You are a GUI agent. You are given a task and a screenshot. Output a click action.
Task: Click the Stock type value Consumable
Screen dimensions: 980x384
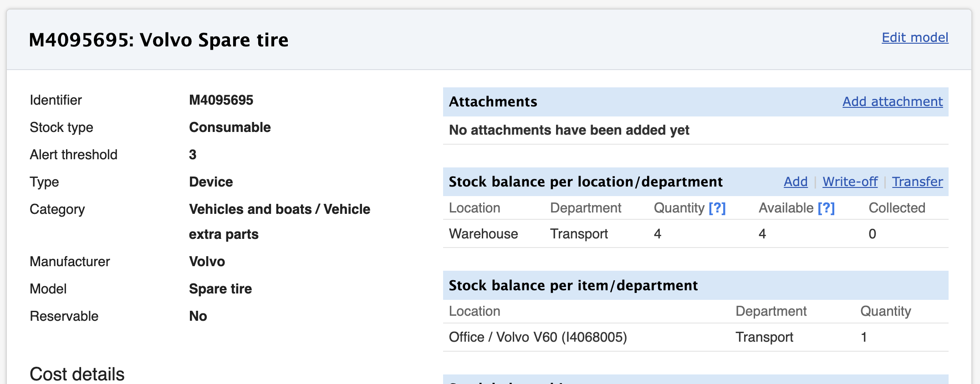(230, 127)
